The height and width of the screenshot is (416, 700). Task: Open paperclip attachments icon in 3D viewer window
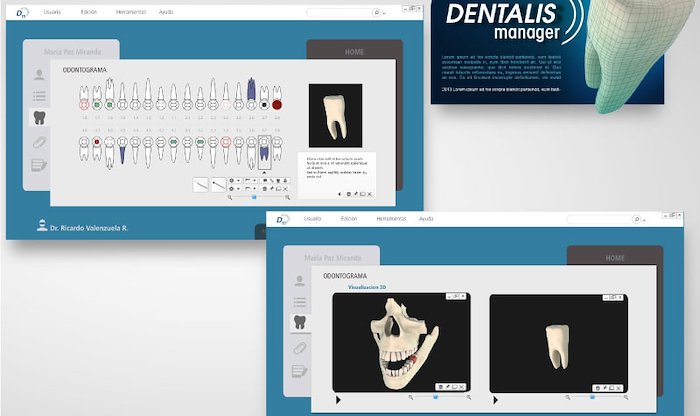(300, 348)
